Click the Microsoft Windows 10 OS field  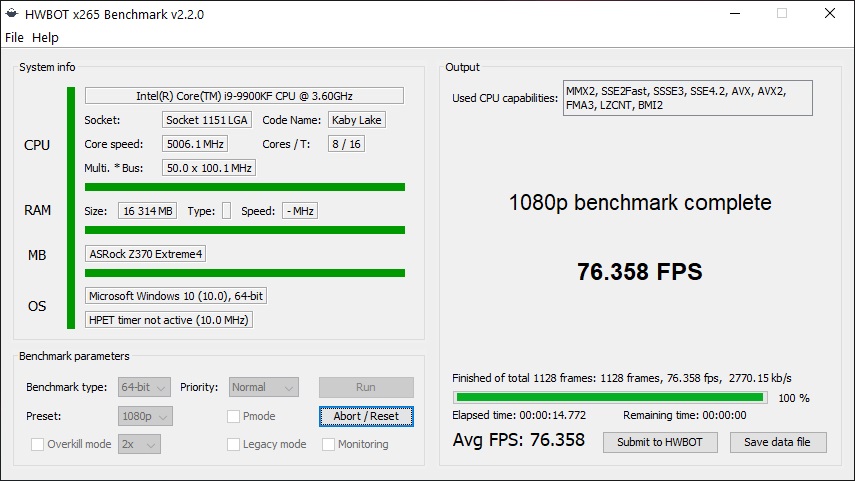pos(176,296)
